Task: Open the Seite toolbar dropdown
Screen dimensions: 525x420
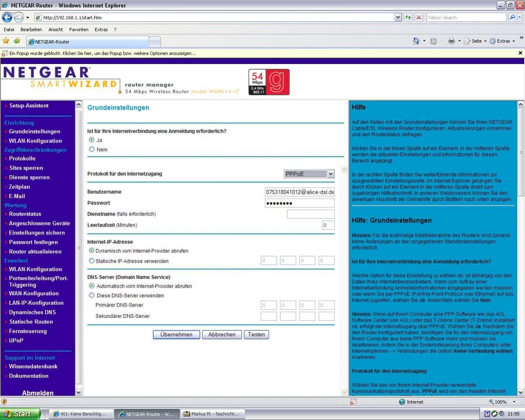Action: [475, 41]
